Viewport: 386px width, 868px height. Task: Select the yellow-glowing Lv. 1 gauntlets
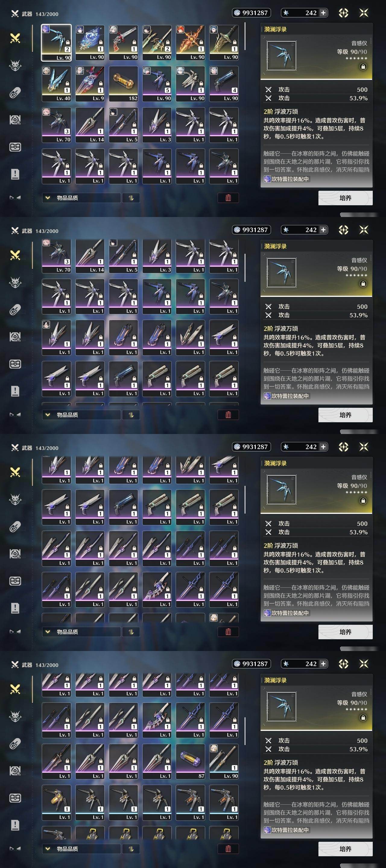(56, 803)
